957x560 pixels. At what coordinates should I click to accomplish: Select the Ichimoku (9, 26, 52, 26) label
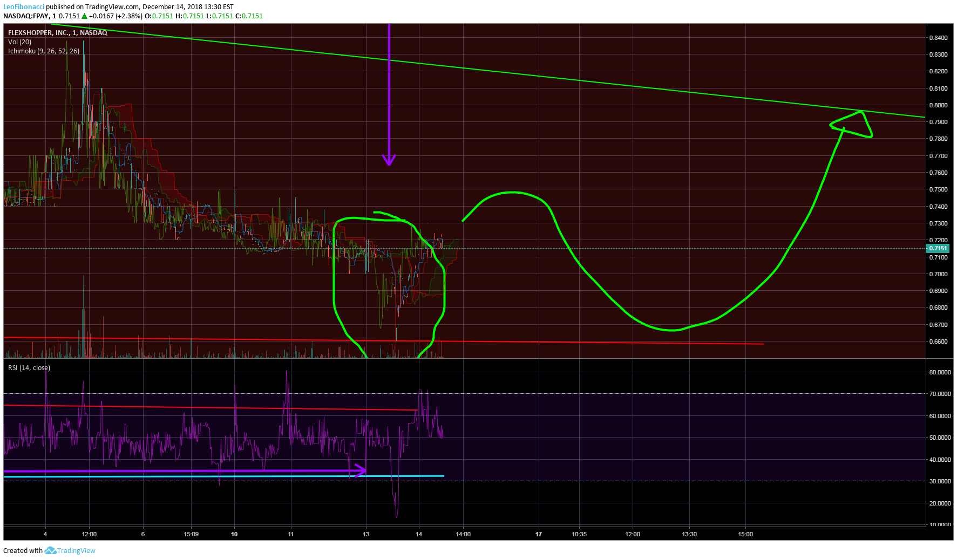[x=44, y=51]
